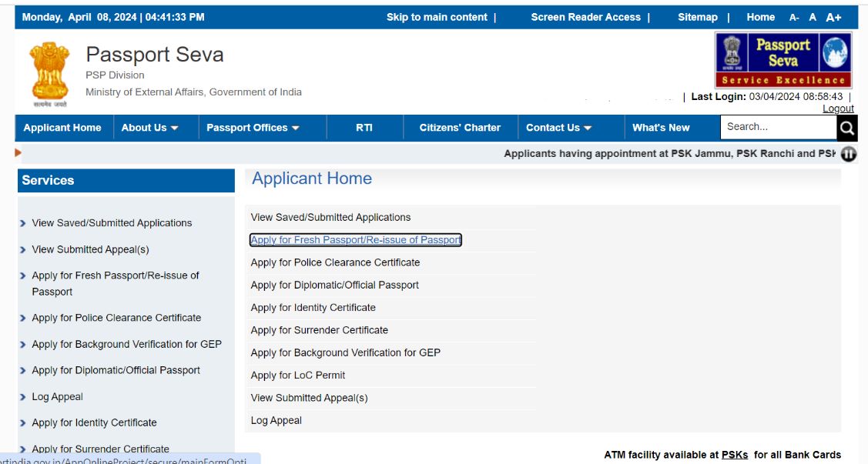Click inside the Search input field
The height and width of the screenshot is (464, 868).
tap(777, 127)
